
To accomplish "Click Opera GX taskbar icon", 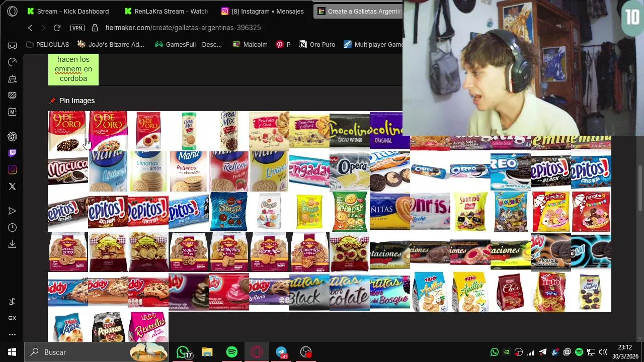I will click(x=257, y=352).
